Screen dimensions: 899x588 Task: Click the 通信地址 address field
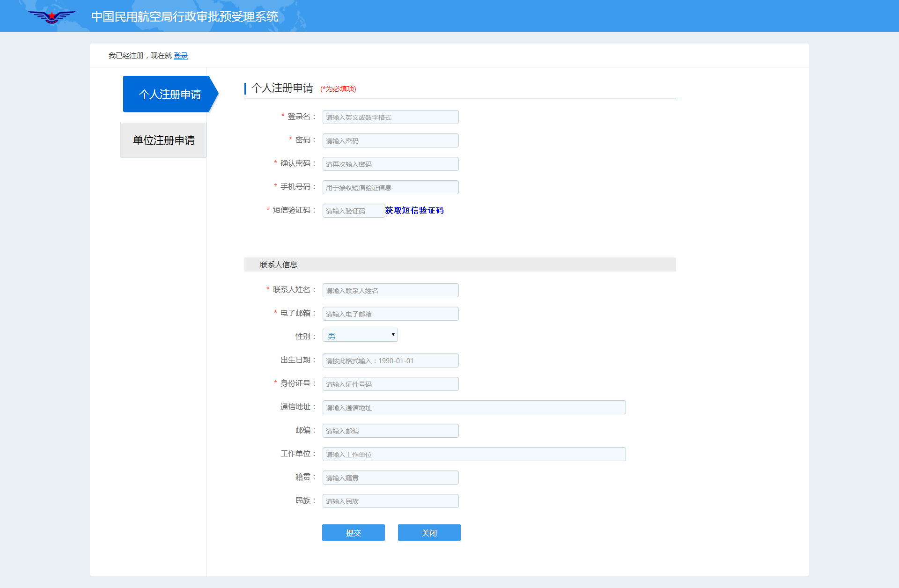[x=474, y=407]
